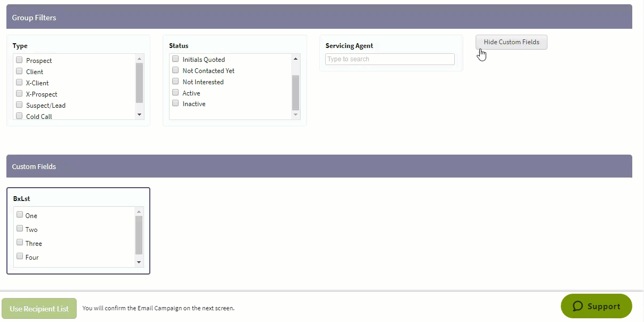The height and width of the screenshot is (322, 644).
Task: Check the Active status filter
Action: click(x=175, y=93)
